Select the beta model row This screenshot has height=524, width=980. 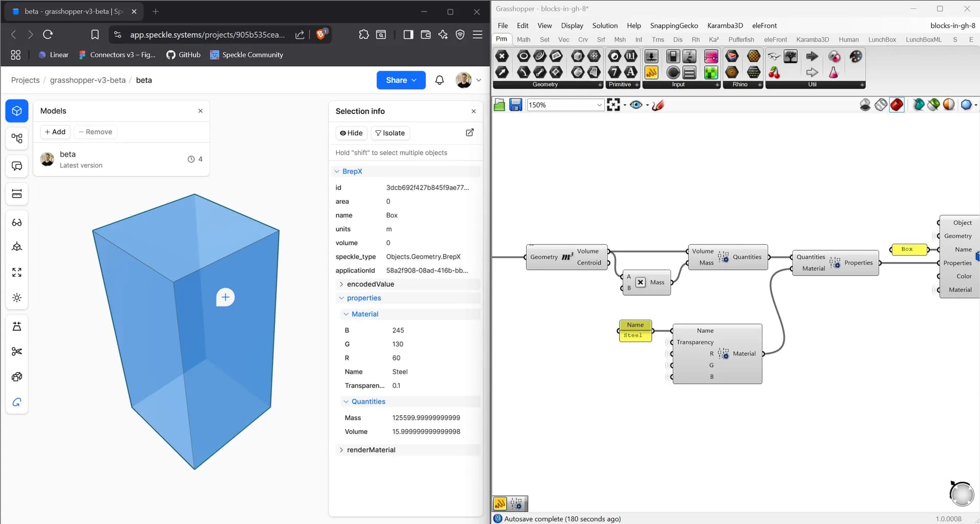tap(121, 159)
